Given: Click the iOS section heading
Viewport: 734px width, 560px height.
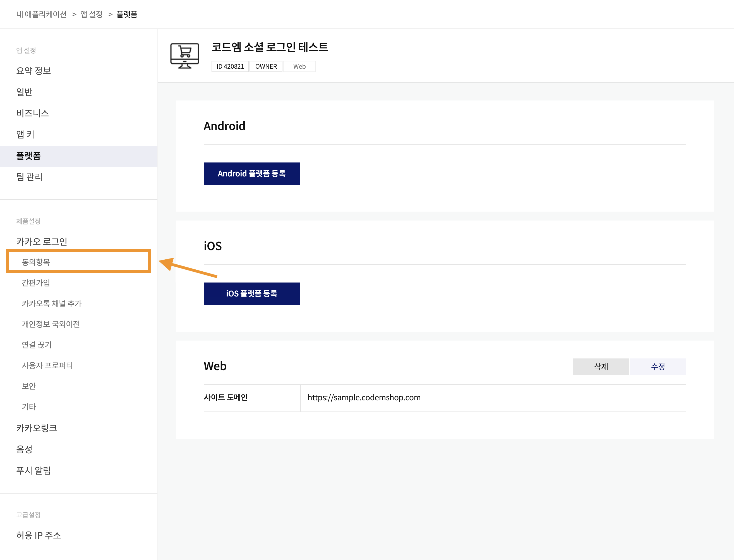Looking at the screenshot, I should [x=213, y=246].
